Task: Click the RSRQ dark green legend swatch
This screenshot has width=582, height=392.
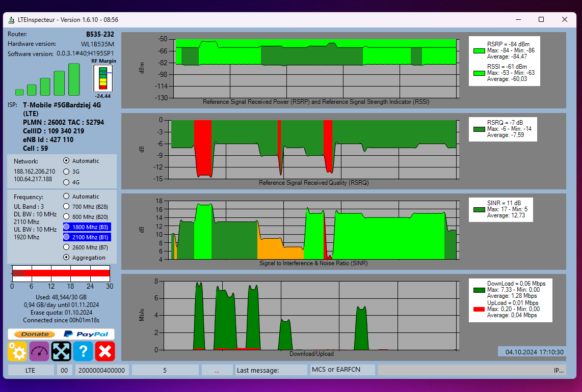Action: click(x=479, y=129)
